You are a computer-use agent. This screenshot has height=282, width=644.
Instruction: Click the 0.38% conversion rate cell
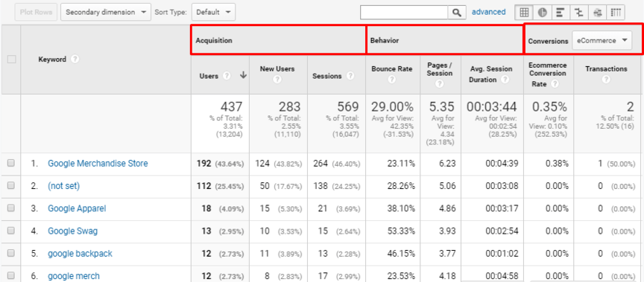click(557, 163)
